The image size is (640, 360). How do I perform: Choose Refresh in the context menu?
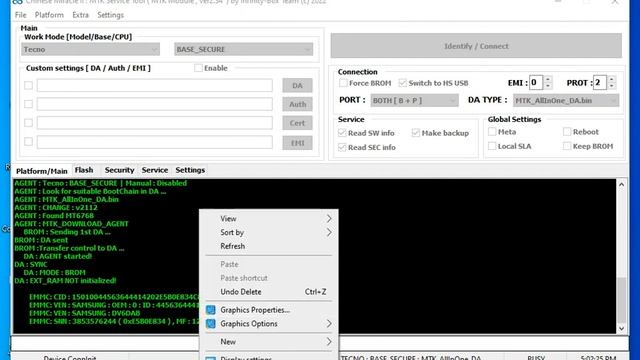point(269,246)
